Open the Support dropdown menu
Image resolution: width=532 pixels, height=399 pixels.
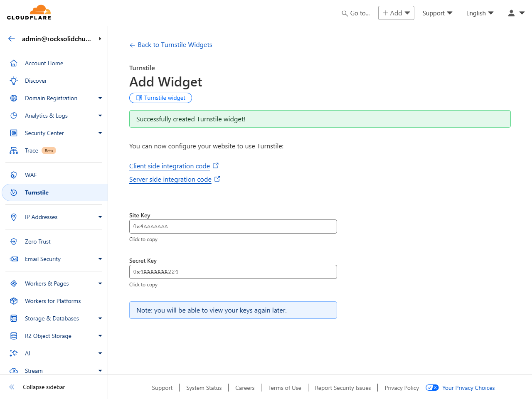[437, 13]
